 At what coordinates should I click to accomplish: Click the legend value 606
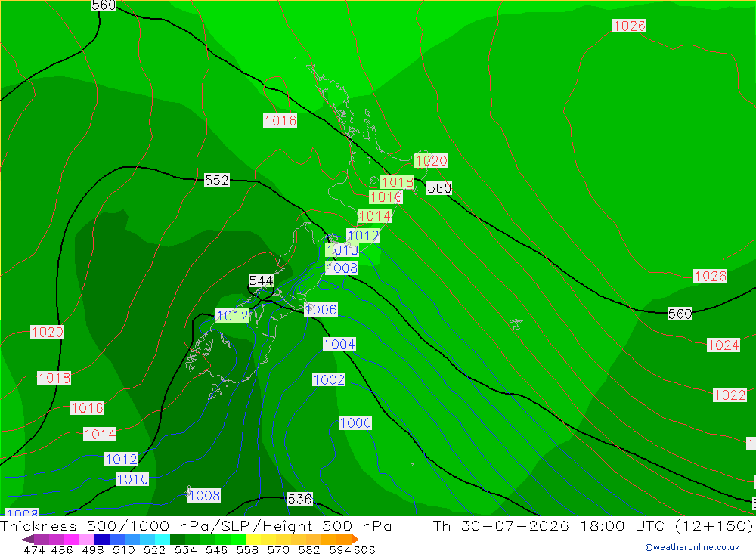click(x=364, y=549)
